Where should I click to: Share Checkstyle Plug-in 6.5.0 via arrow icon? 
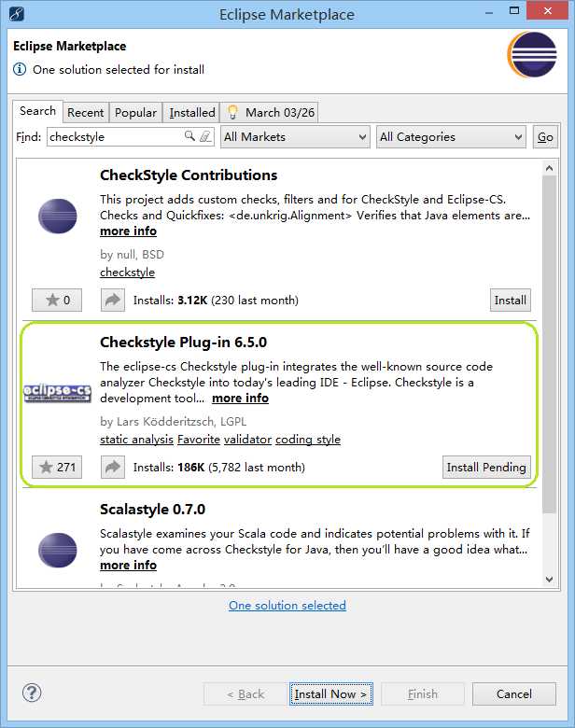point(113,467)
